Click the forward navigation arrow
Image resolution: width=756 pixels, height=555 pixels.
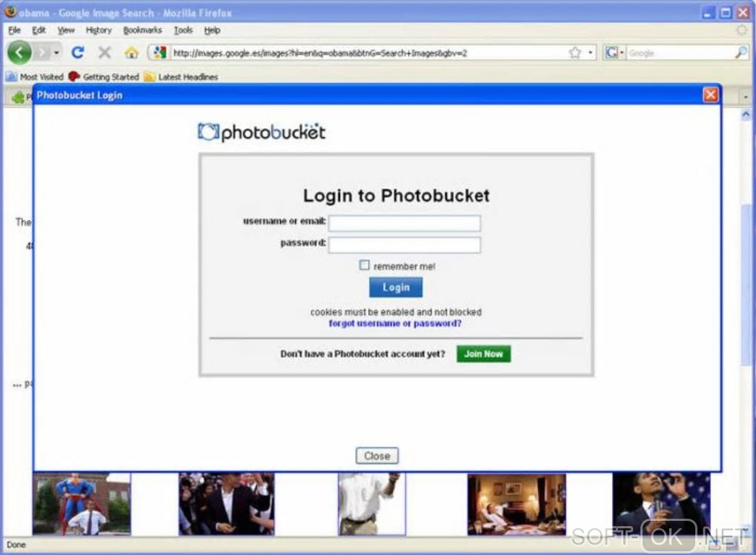42,52
